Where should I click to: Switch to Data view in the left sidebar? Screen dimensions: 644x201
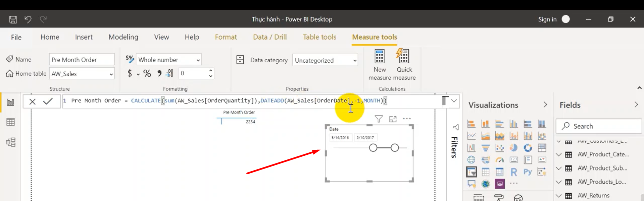[10, 122]
